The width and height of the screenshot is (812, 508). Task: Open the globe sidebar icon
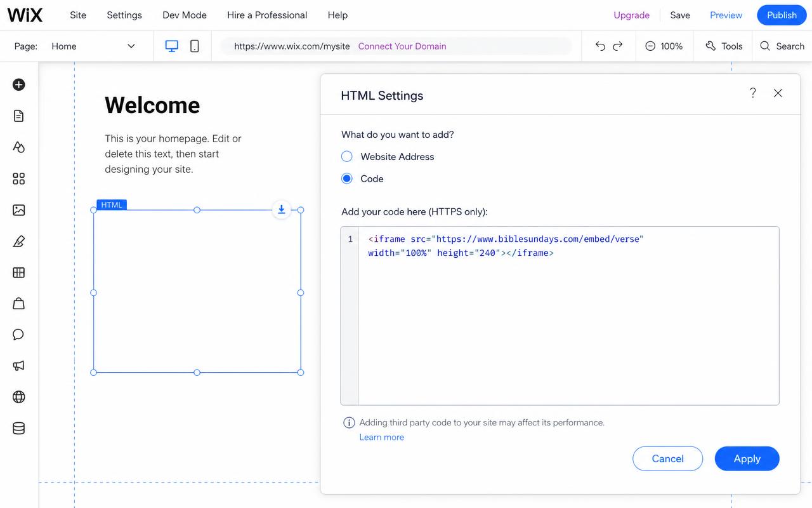(x=19, y=397)
